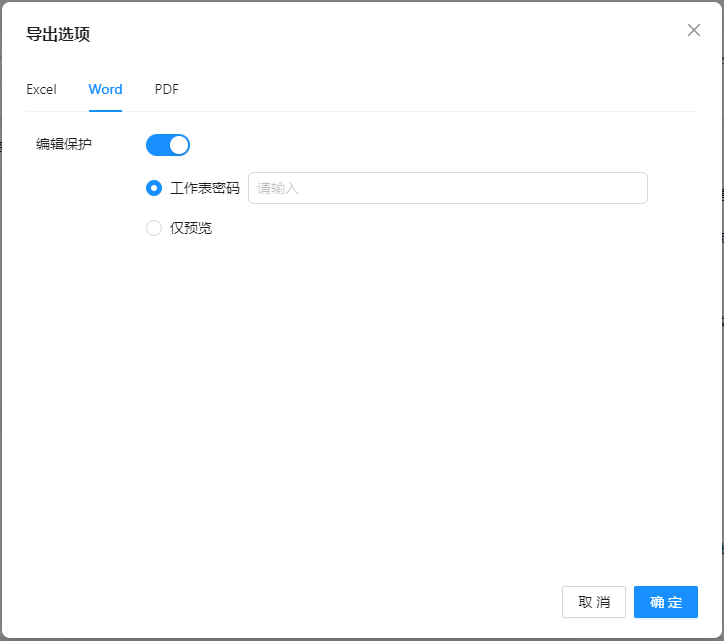Viewport: 724px width, 641px height.
Task: Select the Word tab
Action: coord(105,89)
